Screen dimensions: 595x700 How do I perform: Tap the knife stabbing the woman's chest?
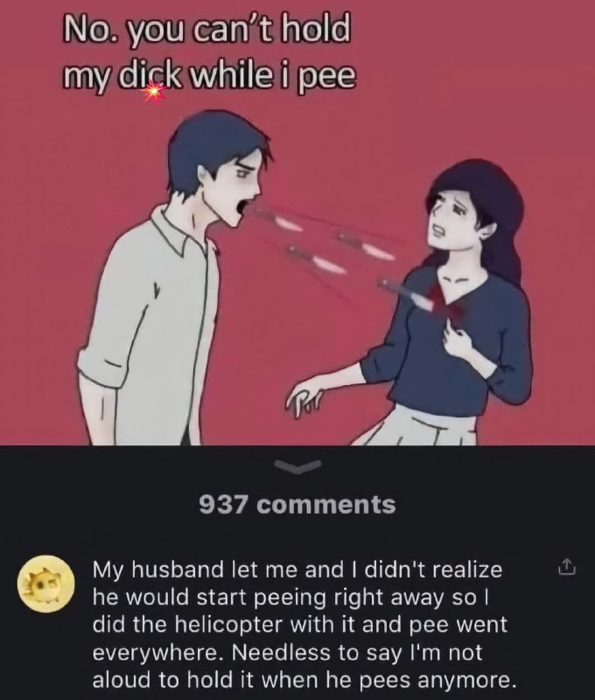pos(406,290)
